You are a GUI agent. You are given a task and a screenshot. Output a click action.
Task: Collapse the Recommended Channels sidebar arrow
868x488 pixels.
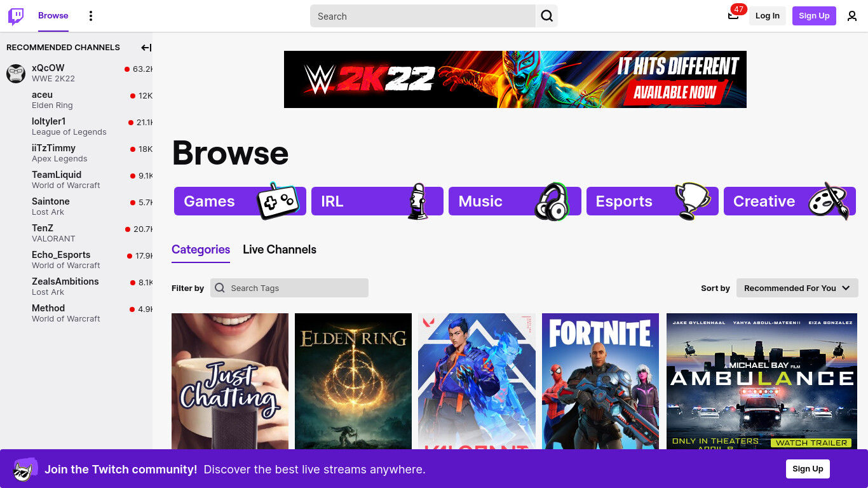tap(146, 48)
